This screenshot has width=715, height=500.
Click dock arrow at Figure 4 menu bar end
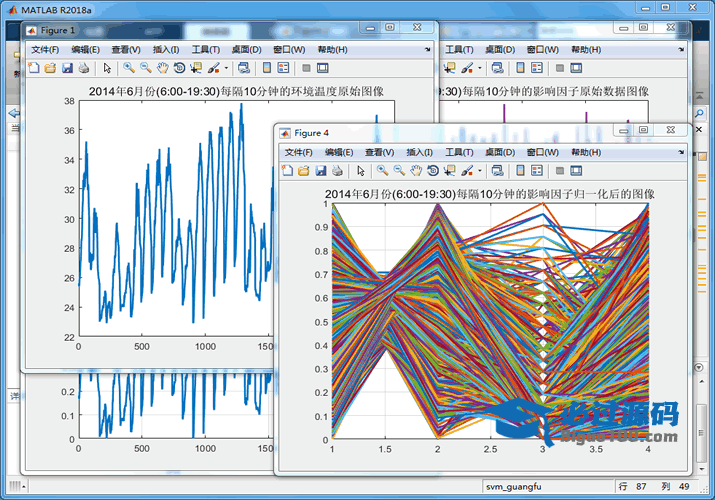pos(682,152)
